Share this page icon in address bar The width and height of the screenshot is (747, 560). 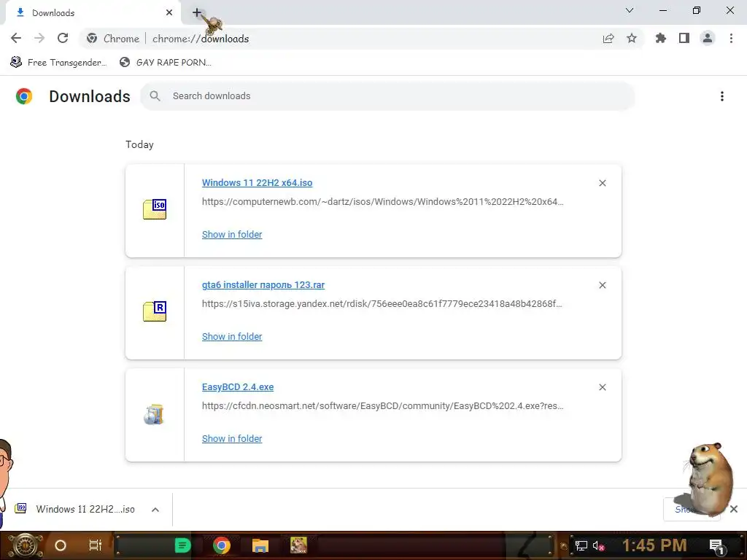tap(608, 39)
